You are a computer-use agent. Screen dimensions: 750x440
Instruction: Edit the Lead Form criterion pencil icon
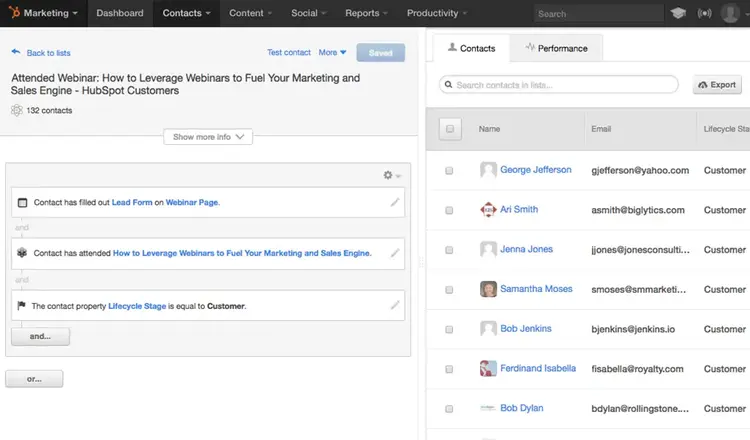(x=395, y=202)
